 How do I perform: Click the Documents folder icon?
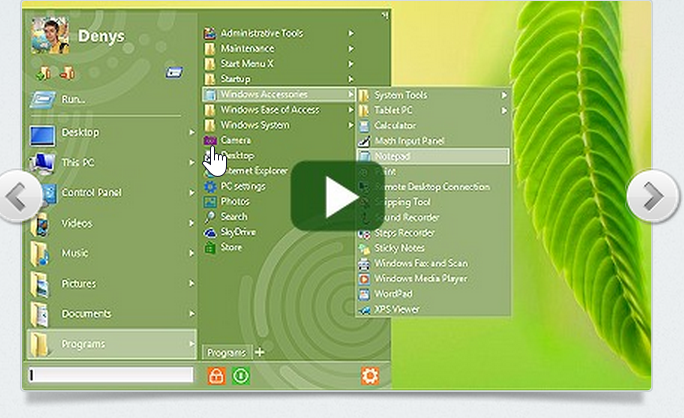tap(40, 314)
